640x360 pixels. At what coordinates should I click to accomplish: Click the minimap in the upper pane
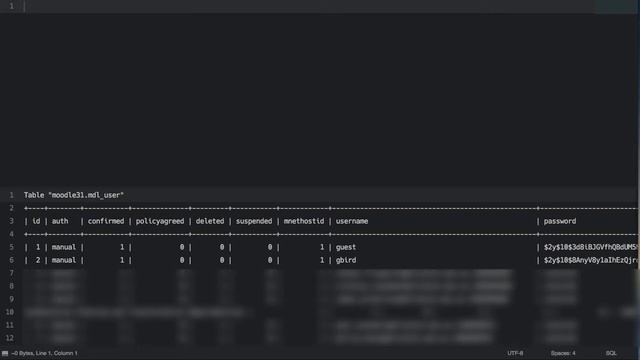tap(616, 7)
